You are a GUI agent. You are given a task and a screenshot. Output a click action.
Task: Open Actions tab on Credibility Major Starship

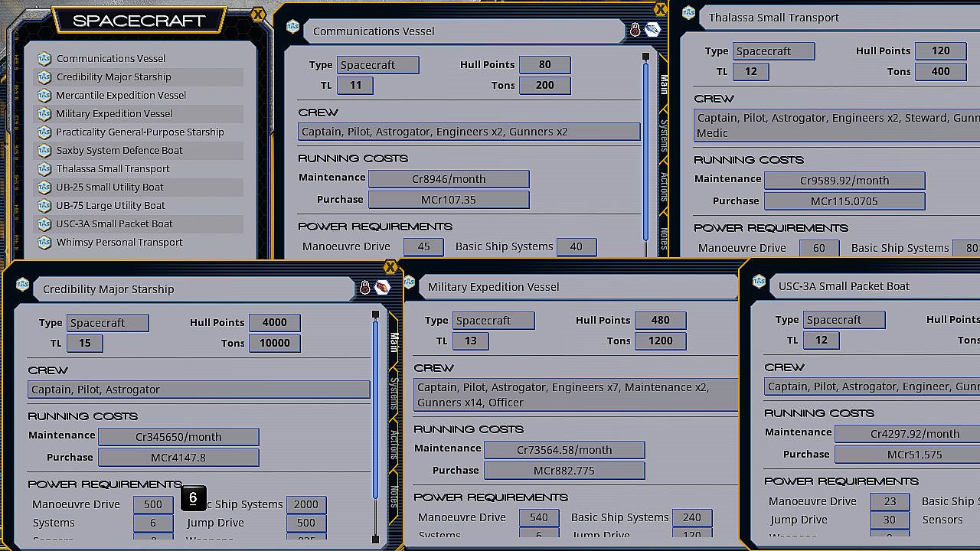(x=394, y=445)
